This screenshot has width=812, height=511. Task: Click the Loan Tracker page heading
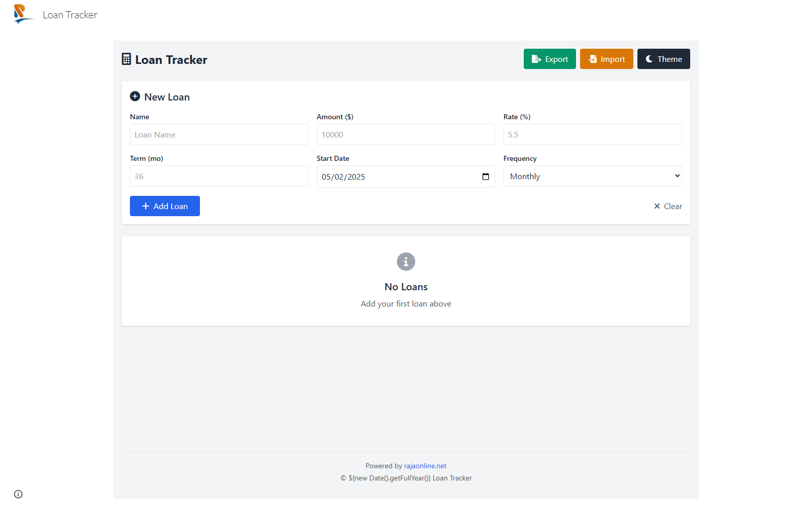[171, 59]
